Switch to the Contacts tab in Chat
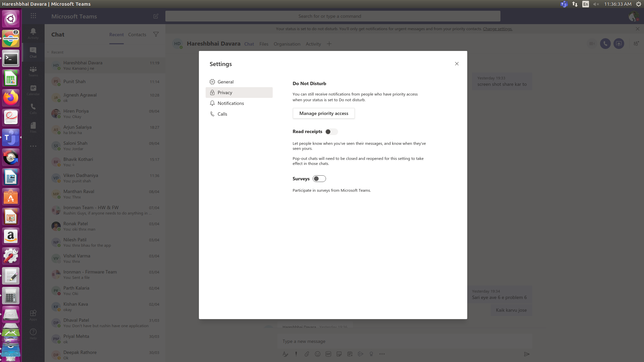 point(137,35)
